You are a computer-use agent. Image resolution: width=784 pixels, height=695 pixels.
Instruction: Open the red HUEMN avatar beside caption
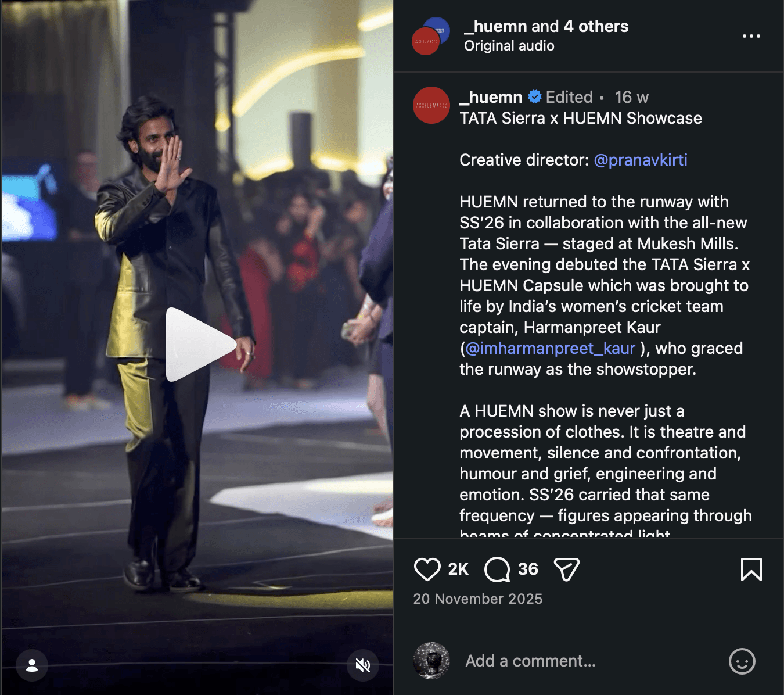(431, 105)
